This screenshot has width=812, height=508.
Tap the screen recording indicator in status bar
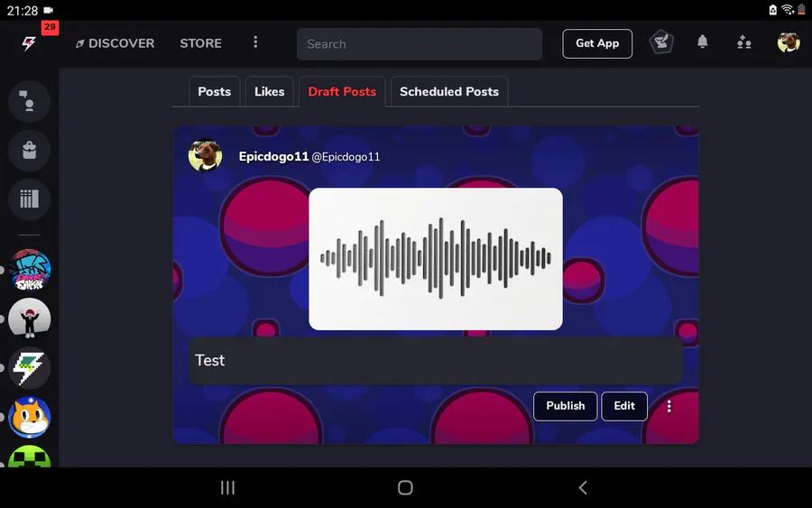click(48, 10)
